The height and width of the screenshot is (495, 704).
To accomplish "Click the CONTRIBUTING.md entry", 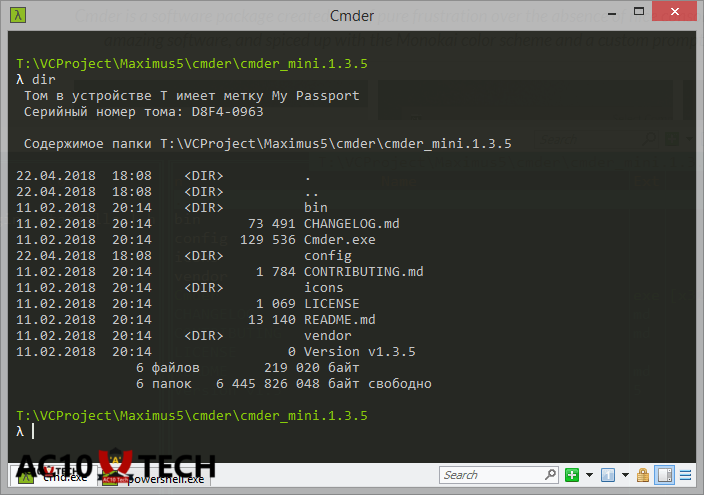I will pos(364,272).
